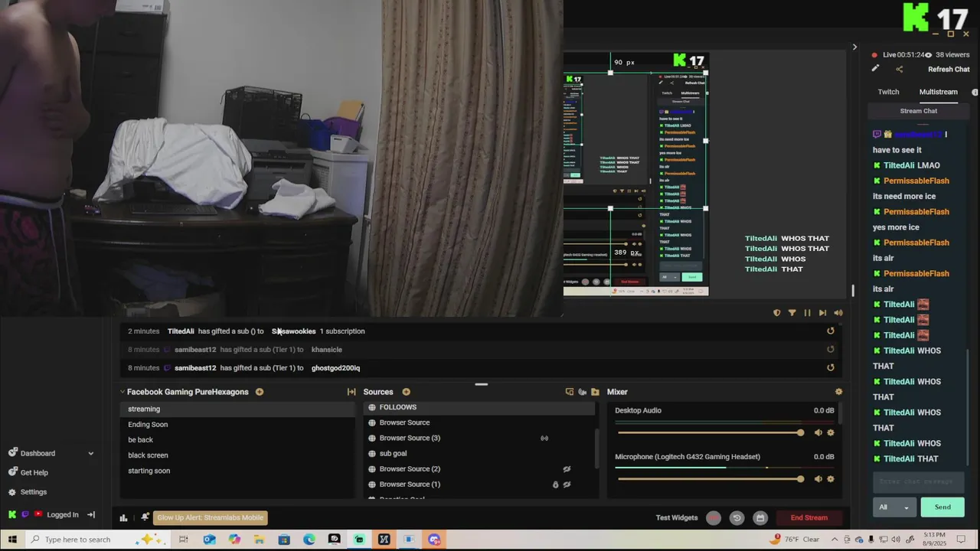Viewport: 980px width, 551px height.
Task: Open scene transitions icon next to Sources
Action: tap(351, 392)
